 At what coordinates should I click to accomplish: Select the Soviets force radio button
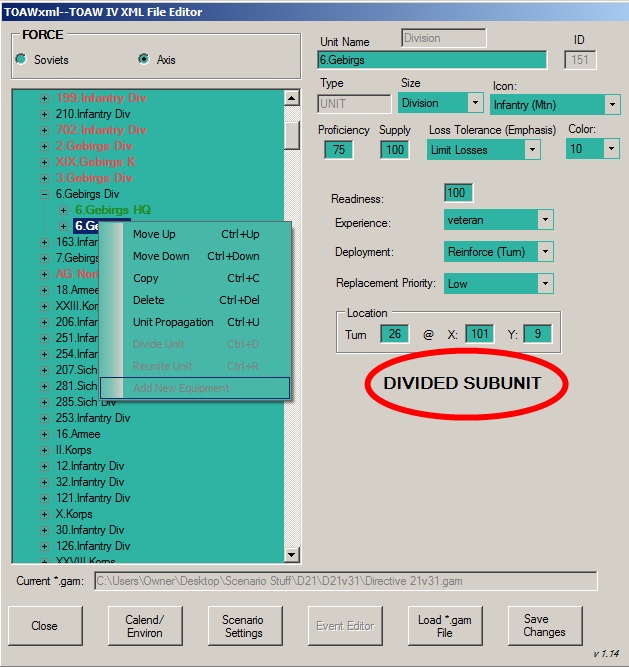pyautogui.click(x=21, y=59)
